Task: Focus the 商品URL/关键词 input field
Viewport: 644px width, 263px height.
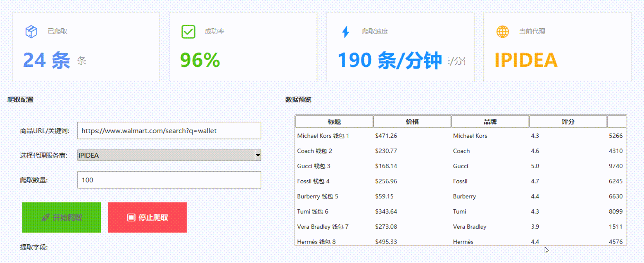Action: point(169,130)
